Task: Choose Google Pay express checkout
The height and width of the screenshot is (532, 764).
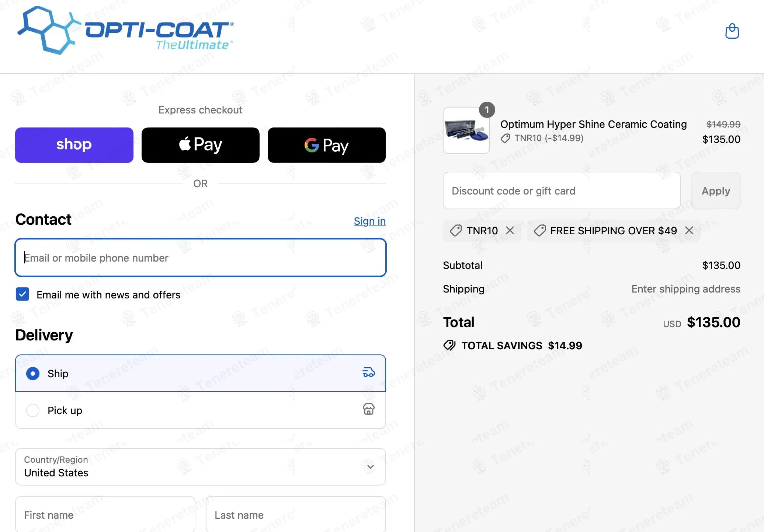Action: coord(327,145)
